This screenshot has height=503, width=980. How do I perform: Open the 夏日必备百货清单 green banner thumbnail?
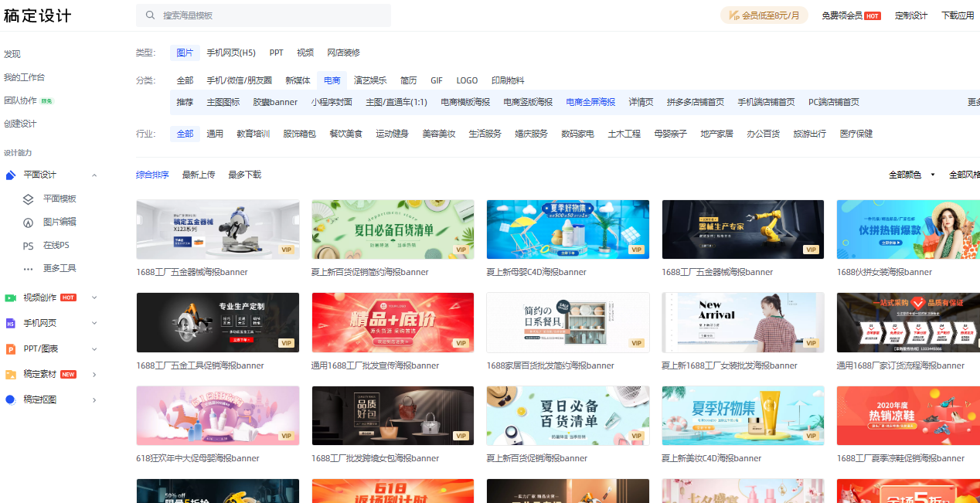click(393, 229)
